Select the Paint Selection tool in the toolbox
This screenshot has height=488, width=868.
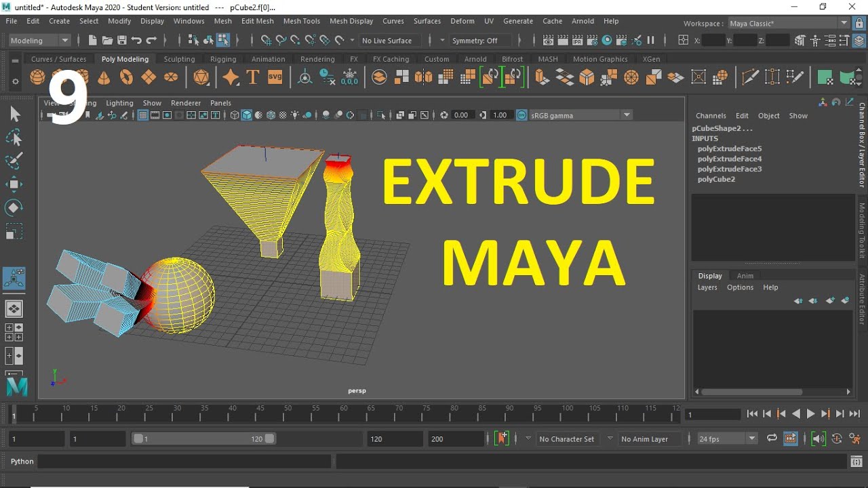click(x=14, y=161)
